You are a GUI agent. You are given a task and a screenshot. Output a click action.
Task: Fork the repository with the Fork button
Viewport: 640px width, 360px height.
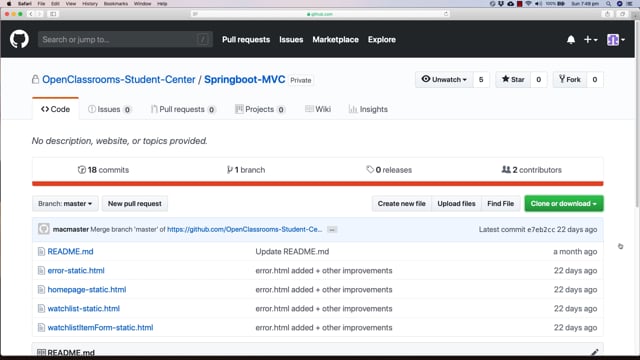570,80
